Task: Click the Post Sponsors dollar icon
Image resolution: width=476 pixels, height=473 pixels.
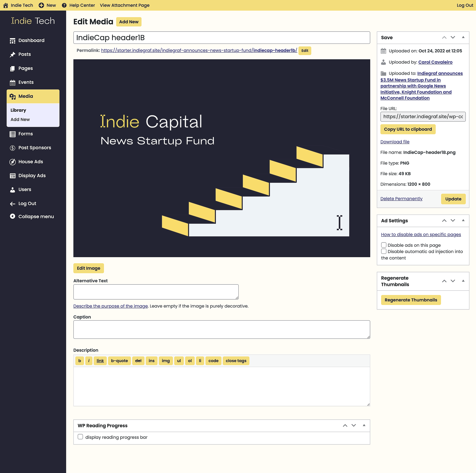Action: tap(12, 148)
